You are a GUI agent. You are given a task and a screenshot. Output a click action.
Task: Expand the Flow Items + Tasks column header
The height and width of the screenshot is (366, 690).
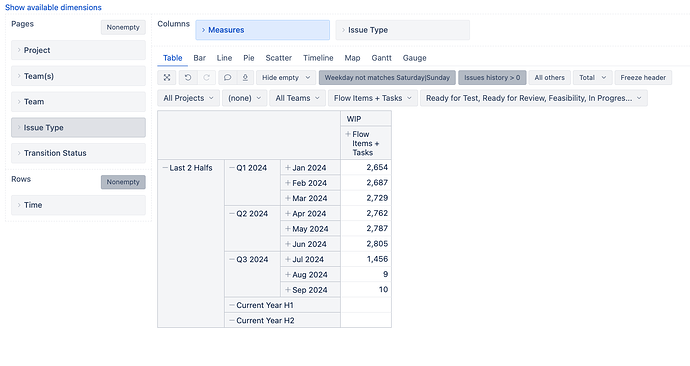click(x=348, y=134)
